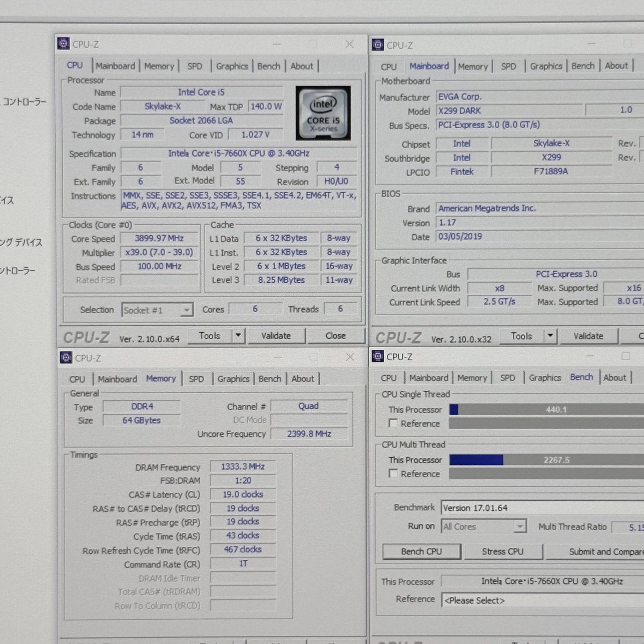644x644 pixels.
Task: Select SPD tab in Memory window
Action: coord(196,379)
